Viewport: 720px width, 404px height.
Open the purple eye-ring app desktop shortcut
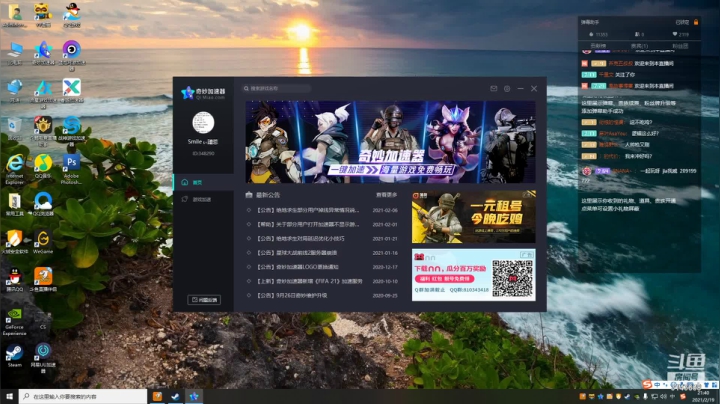pyautogui.click(x=72, y=56)
